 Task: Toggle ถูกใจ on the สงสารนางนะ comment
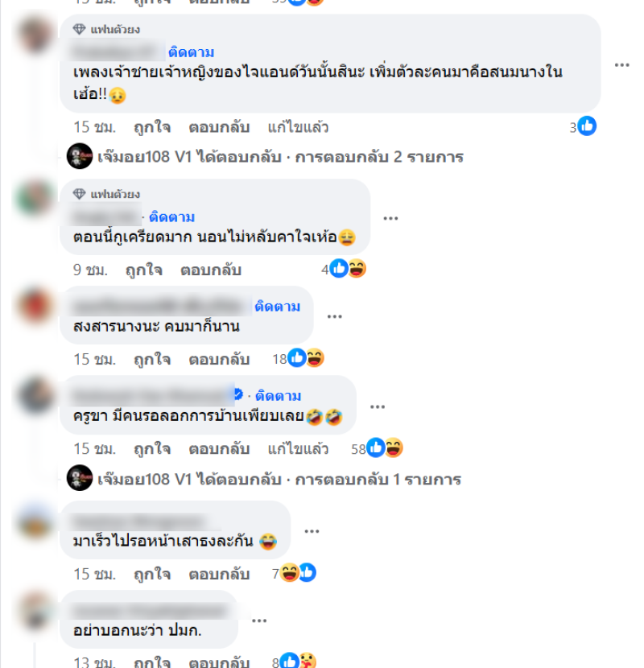click(x=152, y=360)
